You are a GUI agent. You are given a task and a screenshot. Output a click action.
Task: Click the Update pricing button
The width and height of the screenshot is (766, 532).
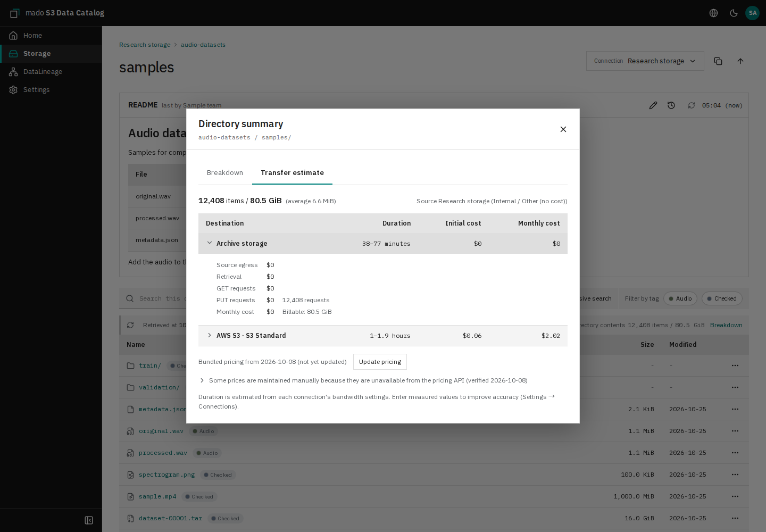coord(380,362)
